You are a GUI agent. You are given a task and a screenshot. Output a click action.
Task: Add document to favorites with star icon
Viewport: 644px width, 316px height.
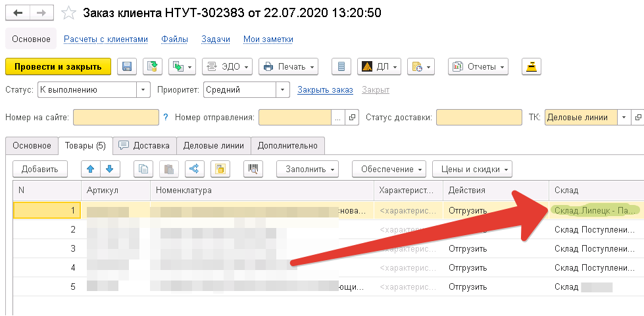[x=68, y=13]
